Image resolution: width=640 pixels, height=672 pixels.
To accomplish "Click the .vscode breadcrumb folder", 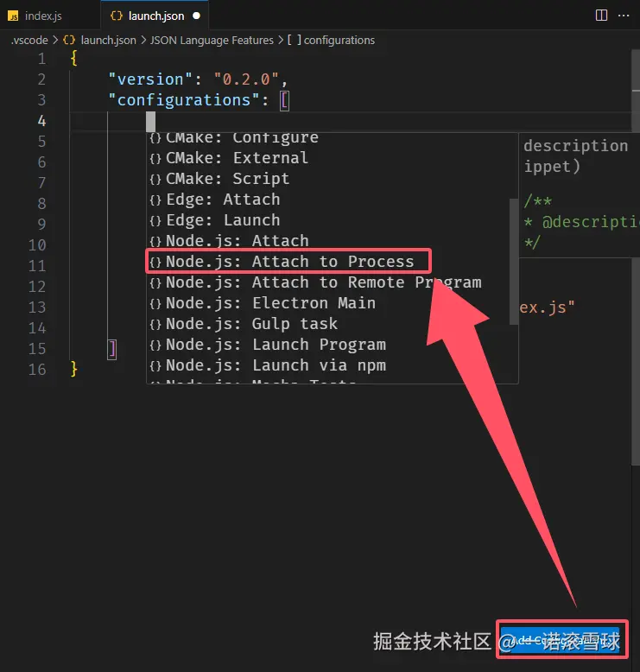I will point(29,41).
